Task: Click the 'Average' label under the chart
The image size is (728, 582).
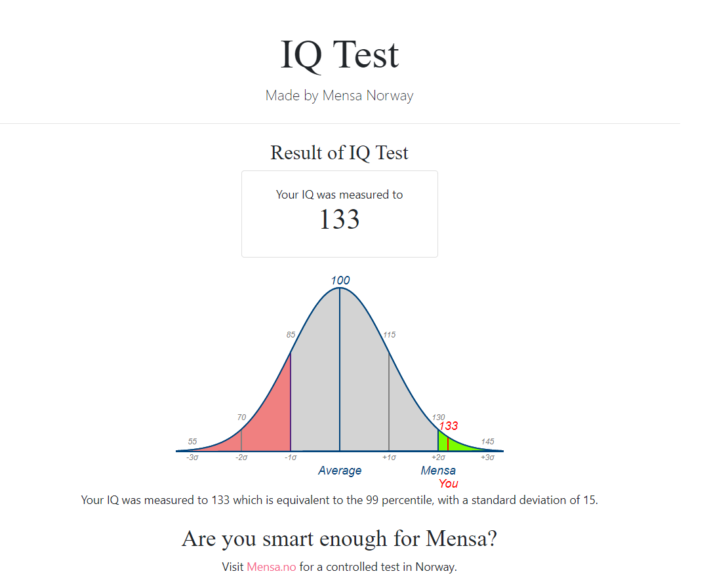Action: pos(340,471)
